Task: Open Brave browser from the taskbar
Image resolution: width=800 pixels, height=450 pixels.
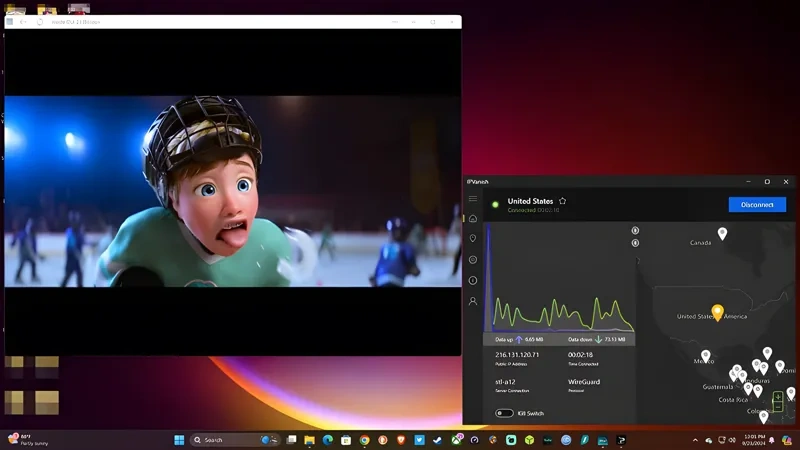Action: pyautogui.click(x=401, y=440)
